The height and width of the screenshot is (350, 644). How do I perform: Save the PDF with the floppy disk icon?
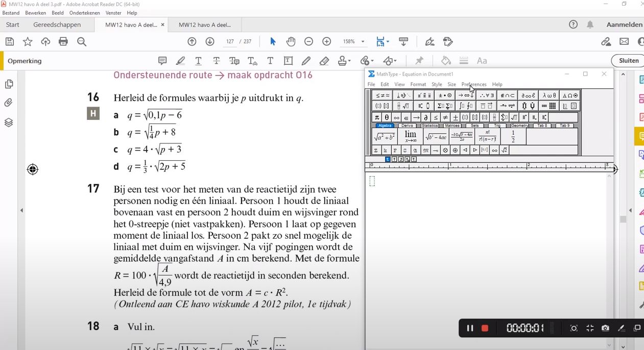[10, 42]
